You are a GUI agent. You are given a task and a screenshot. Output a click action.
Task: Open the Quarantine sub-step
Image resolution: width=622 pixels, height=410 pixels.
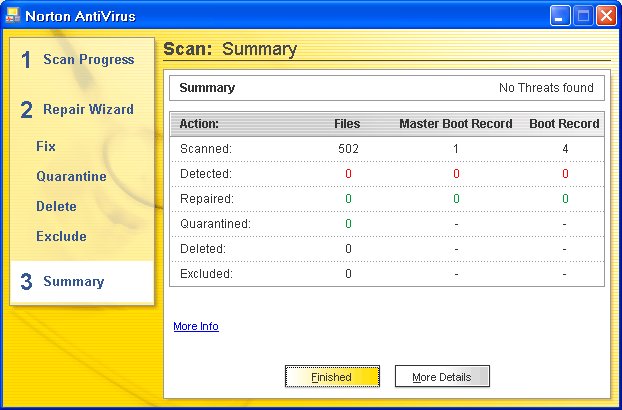point(71,176)
